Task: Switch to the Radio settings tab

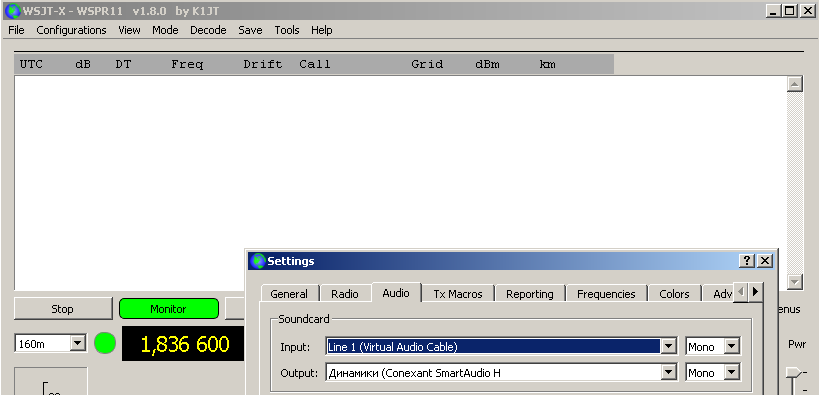Action: (x=345, y=294)
